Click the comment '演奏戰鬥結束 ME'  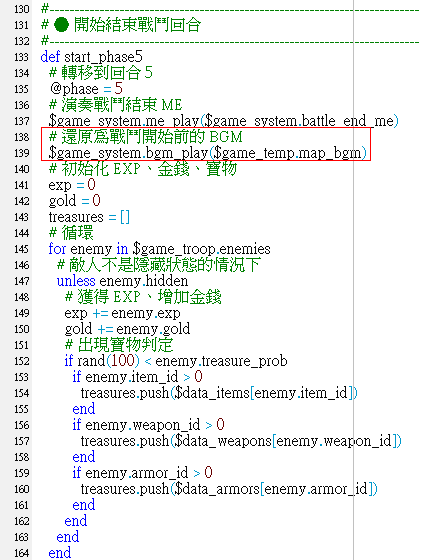coord(116,105)
